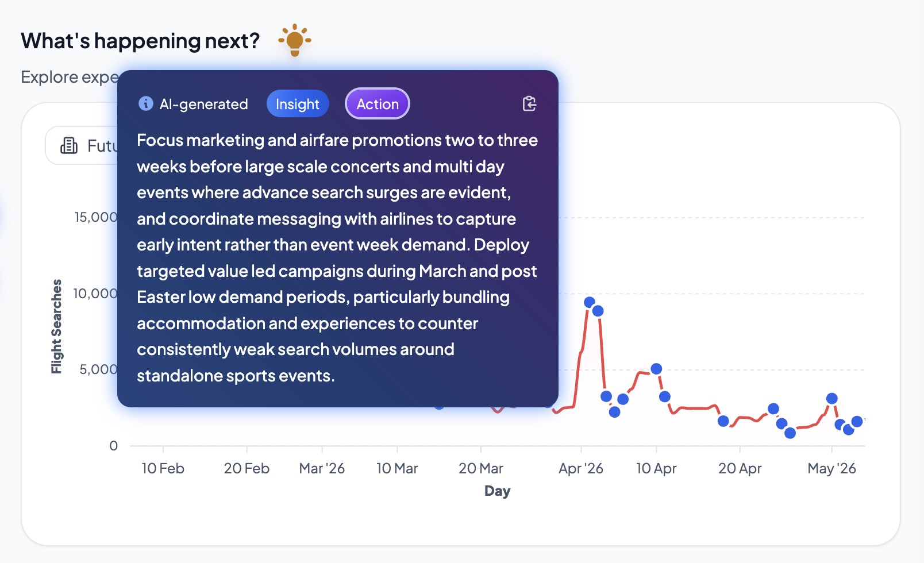Click the 'Apr '26' x-axis label
The height and width of the screenshot is (563, 924).
[x=580, y=469]
